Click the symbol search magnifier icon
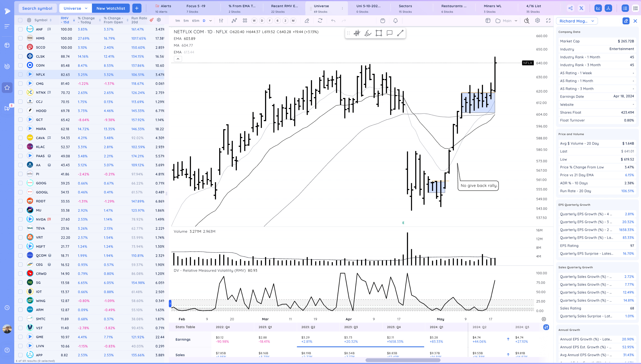 [x=527, y=21]
